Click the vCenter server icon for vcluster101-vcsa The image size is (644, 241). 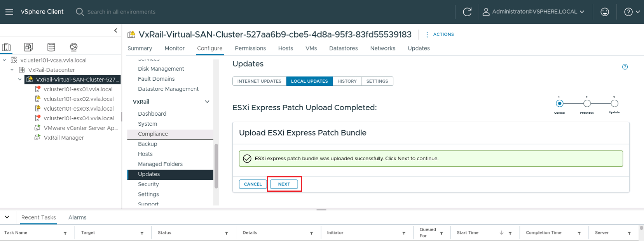14,60
